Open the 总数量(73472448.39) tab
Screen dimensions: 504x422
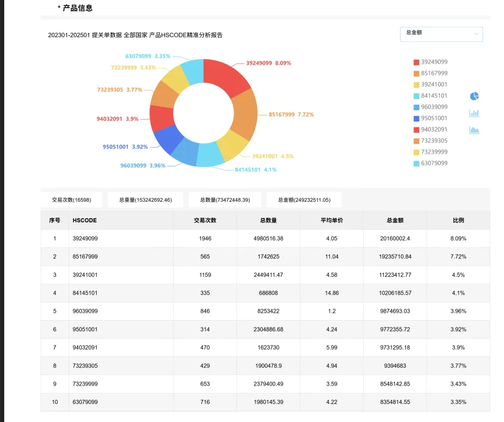(x=225, y=200)
